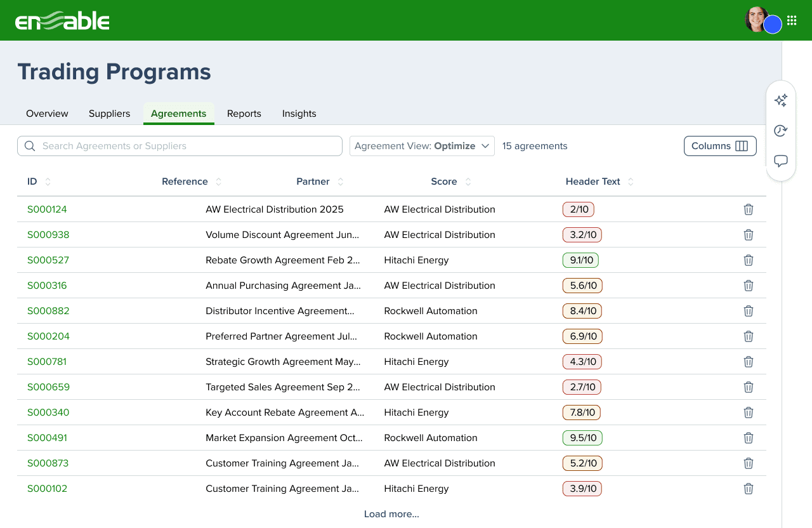
Task: Switch to the Reports tab
Action: [244, 114]
